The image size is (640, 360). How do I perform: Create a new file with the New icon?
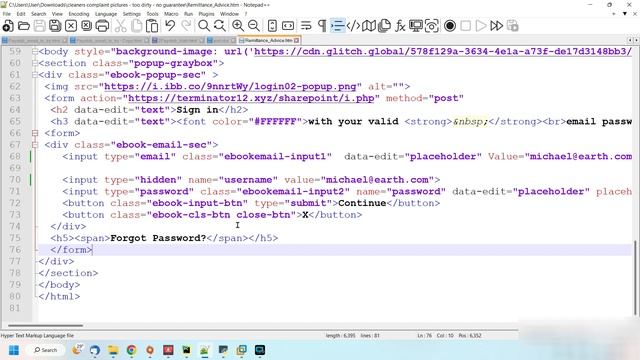(8, 26)
